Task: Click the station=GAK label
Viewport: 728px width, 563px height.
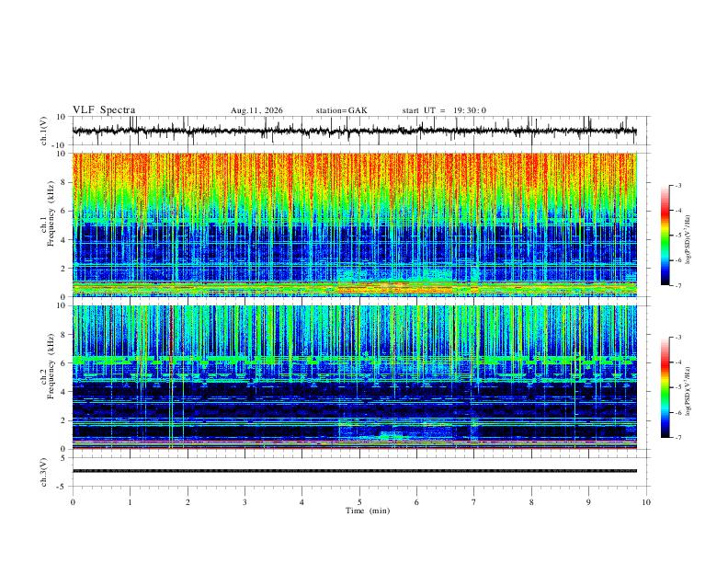Action: (x=342, y=110)
